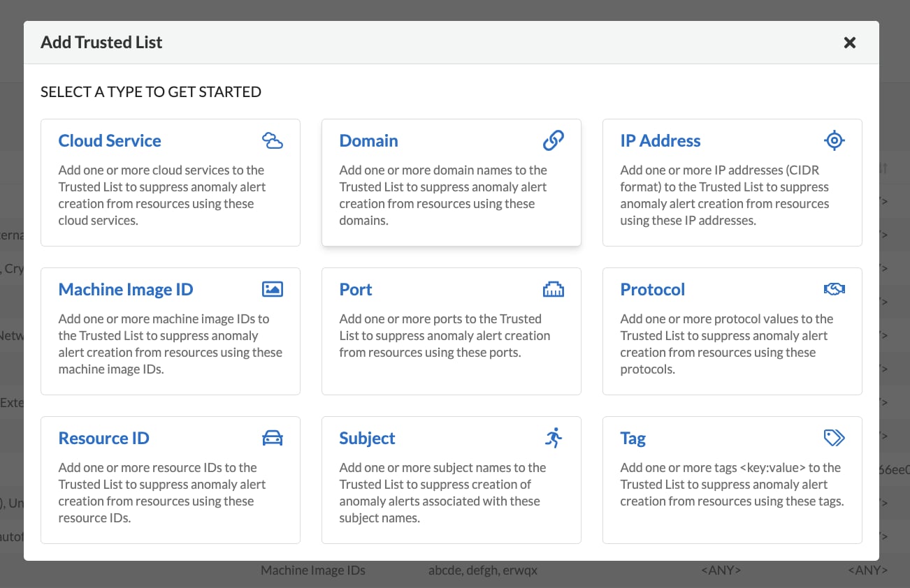Click the running person icon on Subject card
910x588 pixels.
click(554, 438)
